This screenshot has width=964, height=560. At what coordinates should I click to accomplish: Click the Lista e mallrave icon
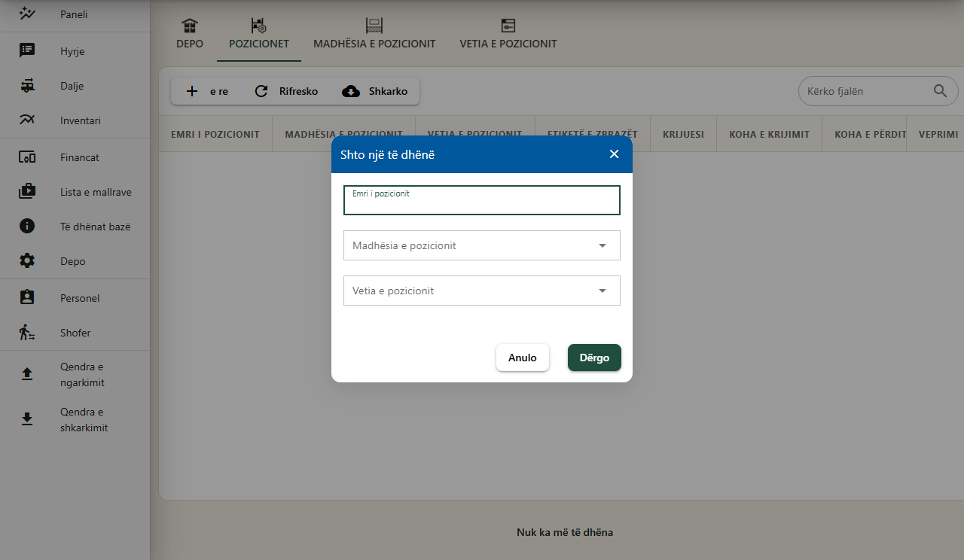click(x=27, y=192)
